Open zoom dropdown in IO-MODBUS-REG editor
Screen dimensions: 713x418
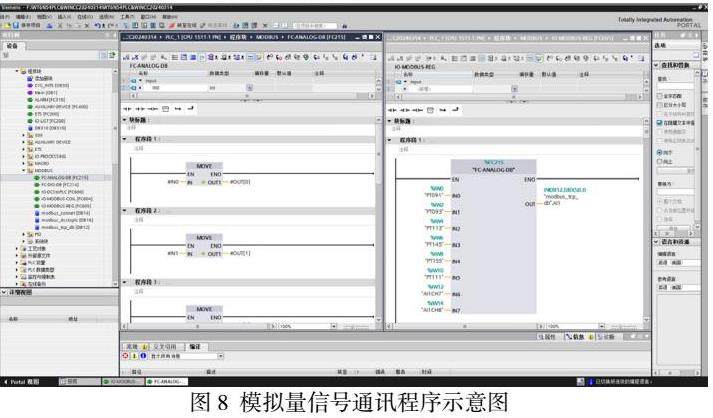click(x=602, y=326)
